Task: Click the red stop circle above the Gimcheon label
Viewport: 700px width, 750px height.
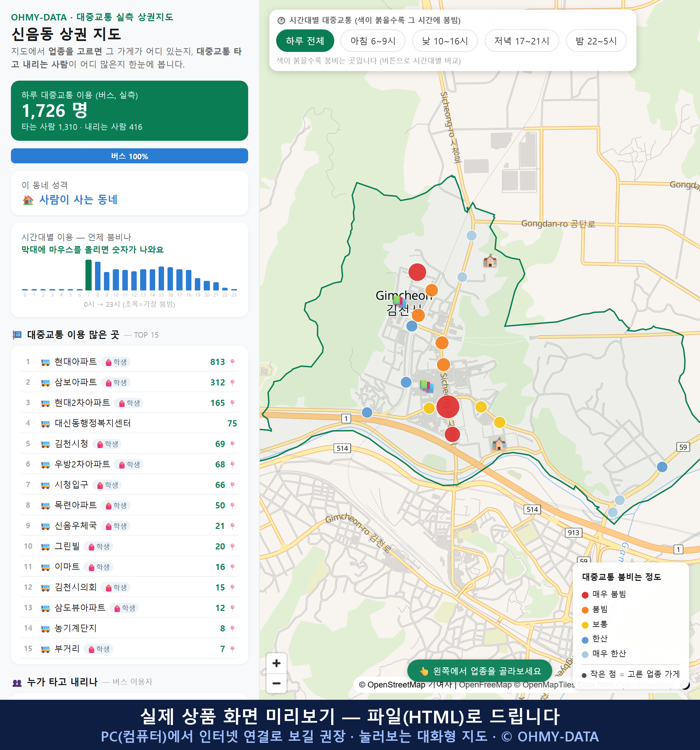Action: point(417,272)
